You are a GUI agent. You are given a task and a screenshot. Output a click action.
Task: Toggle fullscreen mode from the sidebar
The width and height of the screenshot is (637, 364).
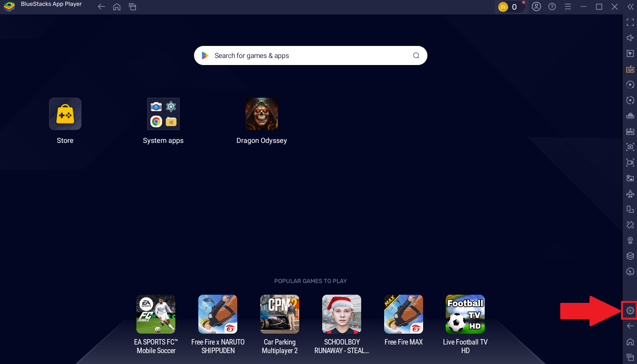tap(630, 22)
